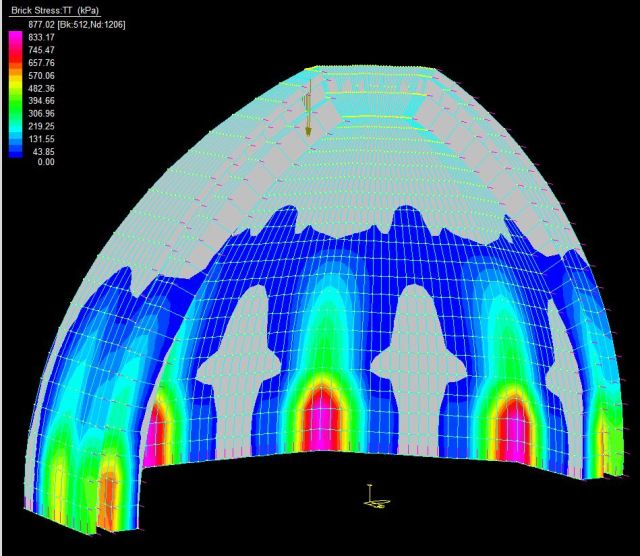Select the 306.96 legend value
Screen dimensions: 640x556
pos(42,114)
